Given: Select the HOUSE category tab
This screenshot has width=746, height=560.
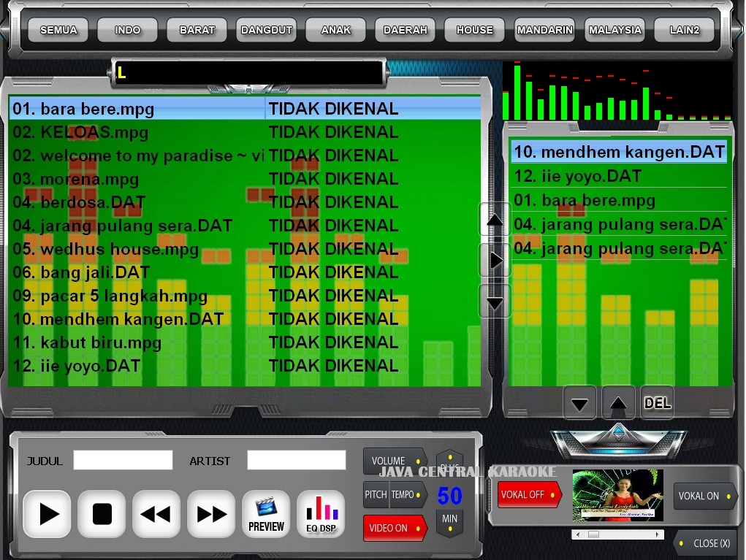Looking at the screenshot, I should (x=475, y=30).
